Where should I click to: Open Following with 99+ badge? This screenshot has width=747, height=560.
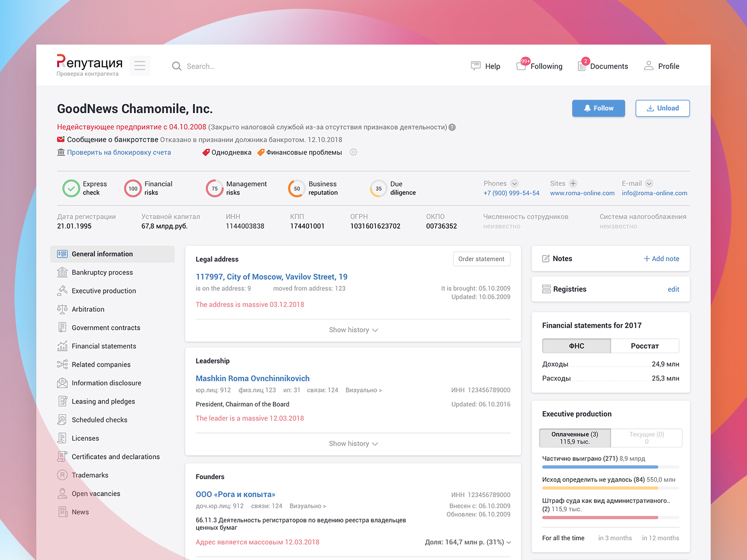(x=539, y=65)
